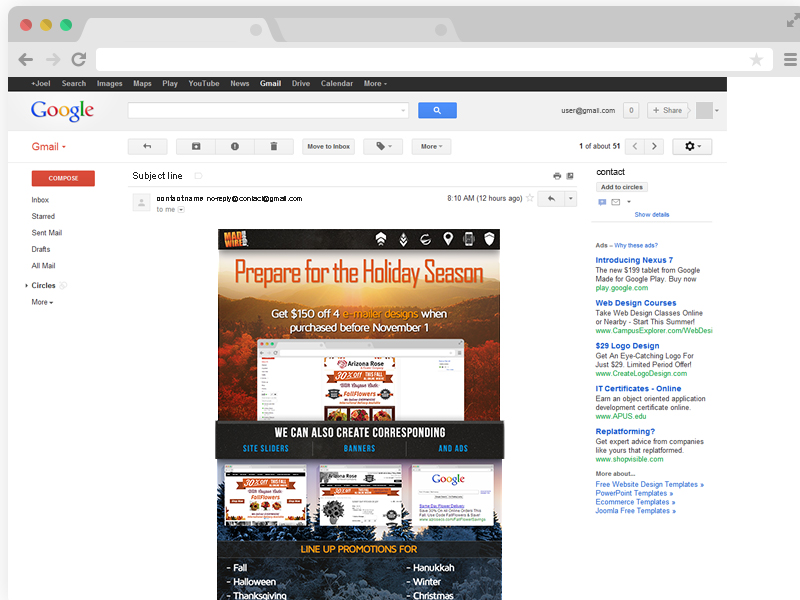Open the Introducing Nexus 7 ad link
Viewport: 800px width, 600px height.
634,260
